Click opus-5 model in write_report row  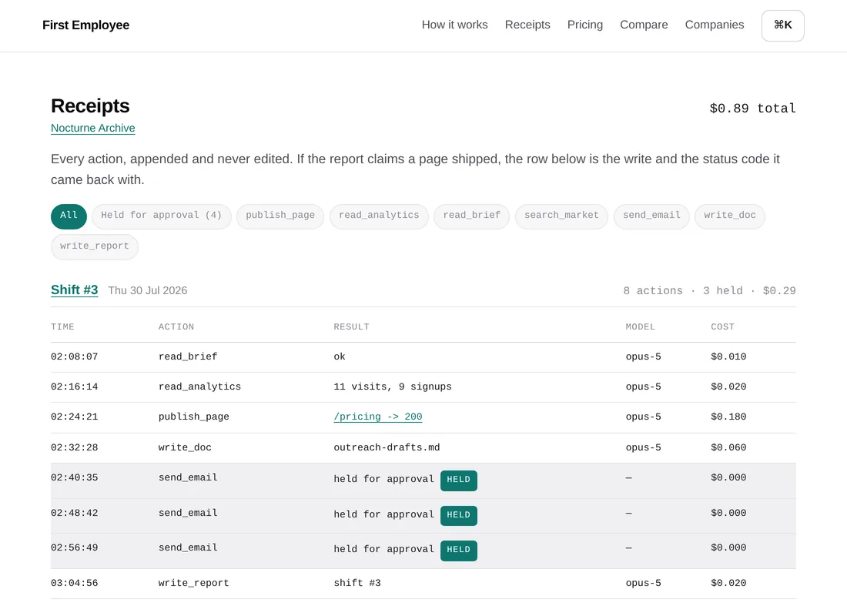tap(644, 583)
